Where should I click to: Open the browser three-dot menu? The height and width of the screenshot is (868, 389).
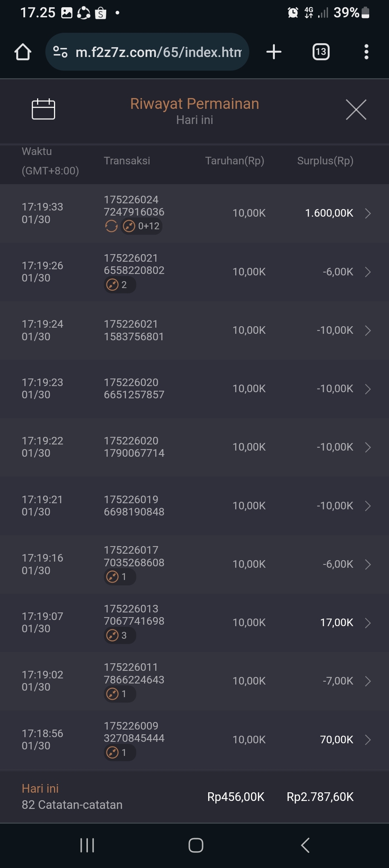click(x=366, y=52)
